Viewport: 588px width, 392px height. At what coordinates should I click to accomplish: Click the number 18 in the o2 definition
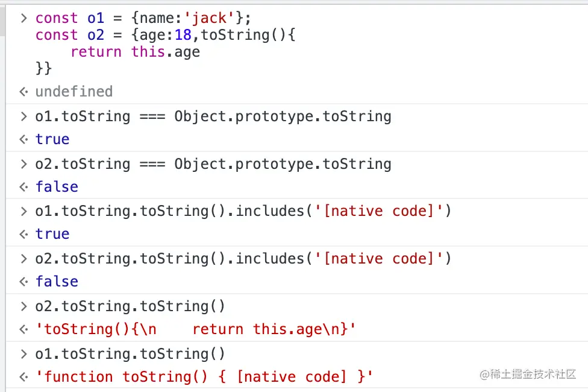183,35
